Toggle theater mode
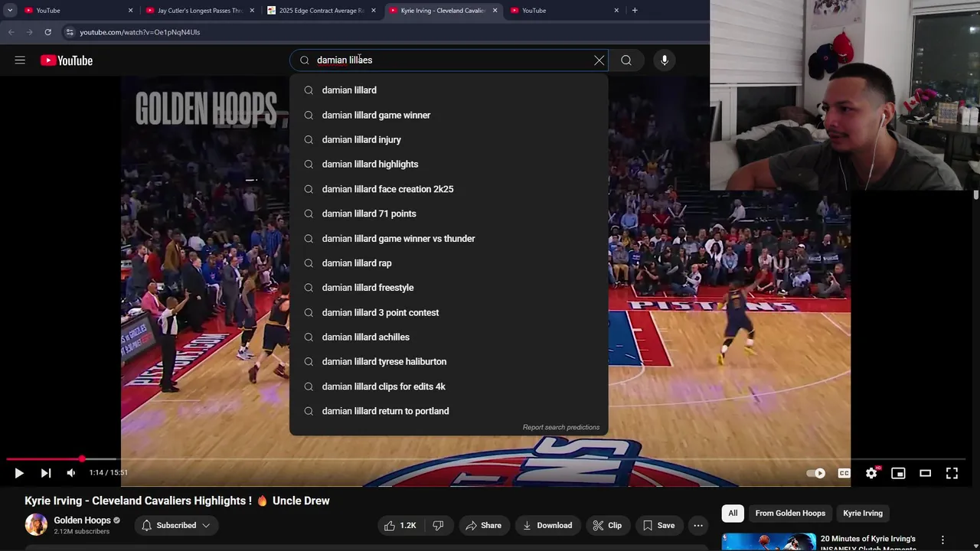The width and height of the screenshot is (980, 551). (x=925, y=473)
